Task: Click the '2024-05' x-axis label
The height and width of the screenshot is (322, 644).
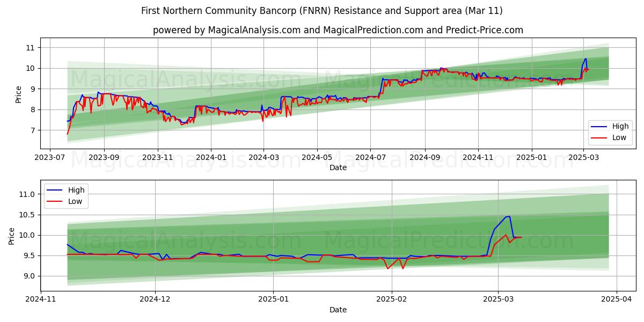Action: pos(317,158)
